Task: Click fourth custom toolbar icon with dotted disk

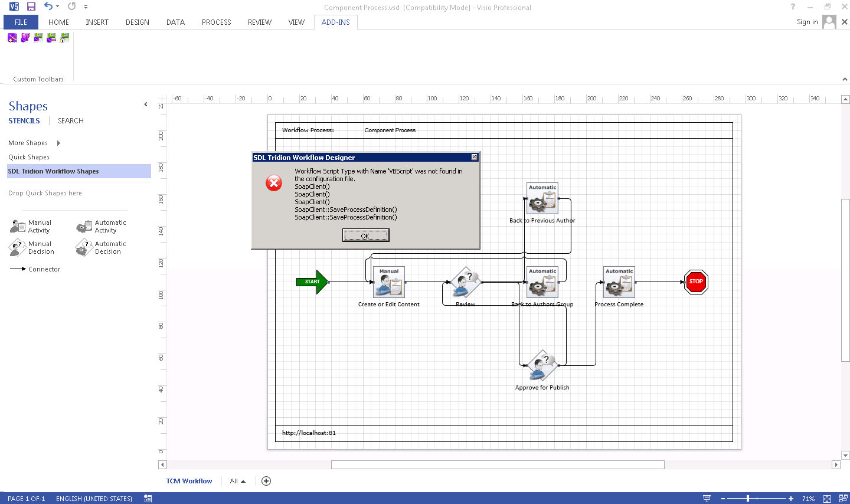Action: [51, 38]
